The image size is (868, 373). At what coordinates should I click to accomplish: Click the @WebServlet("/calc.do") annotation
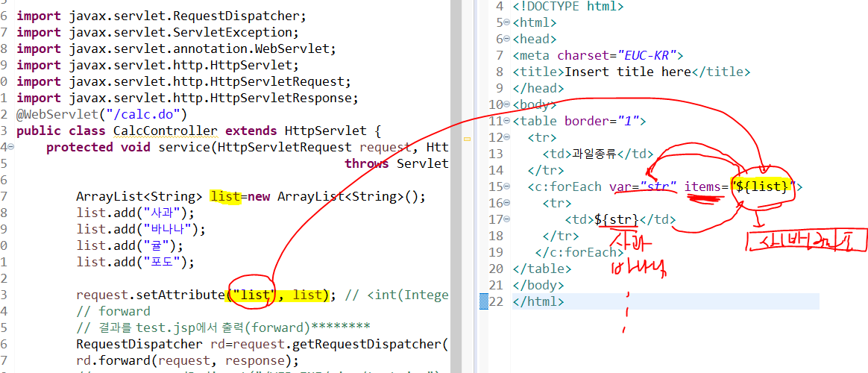102,115
